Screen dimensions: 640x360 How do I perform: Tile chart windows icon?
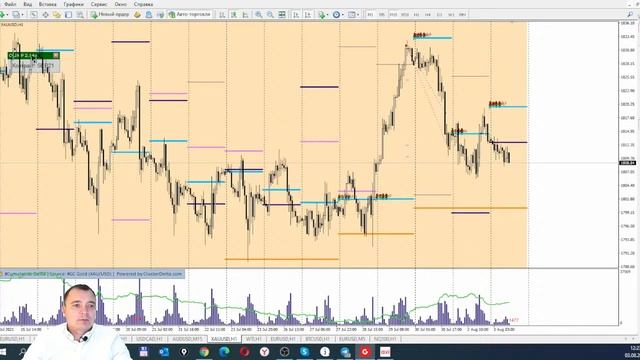click(x=282, y=15)
